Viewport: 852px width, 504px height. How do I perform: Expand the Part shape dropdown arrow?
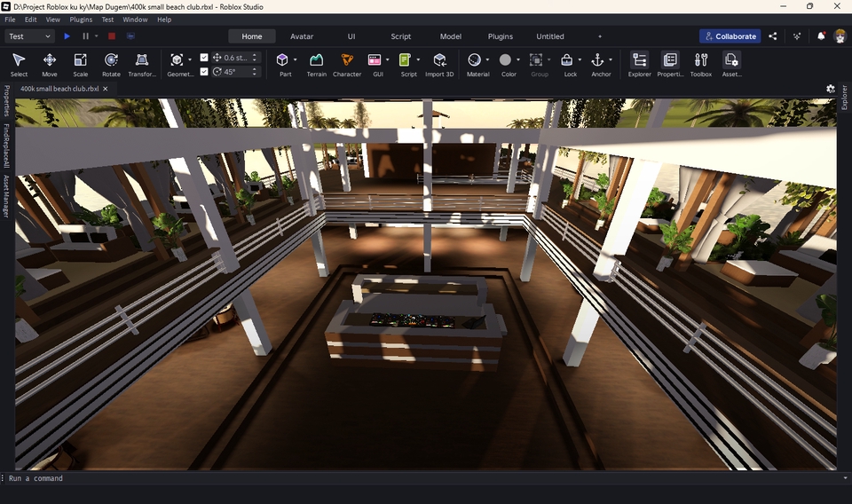(295, 60)
